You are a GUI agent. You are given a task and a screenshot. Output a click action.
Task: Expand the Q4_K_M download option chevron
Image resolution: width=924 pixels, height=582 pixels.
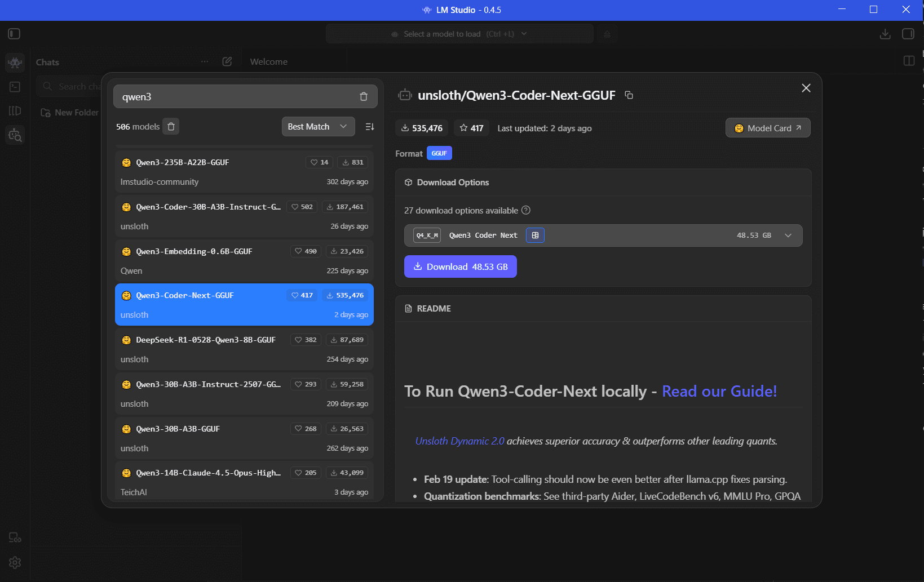point(788,236)
